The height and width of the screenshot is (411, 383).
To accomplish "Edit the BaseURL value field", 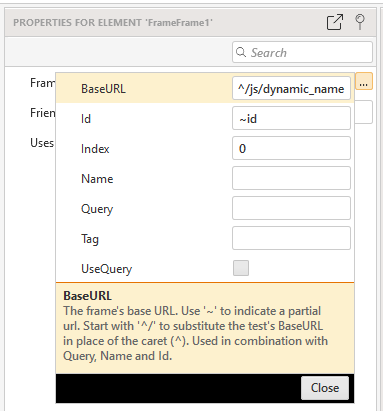I will [291, 88].
